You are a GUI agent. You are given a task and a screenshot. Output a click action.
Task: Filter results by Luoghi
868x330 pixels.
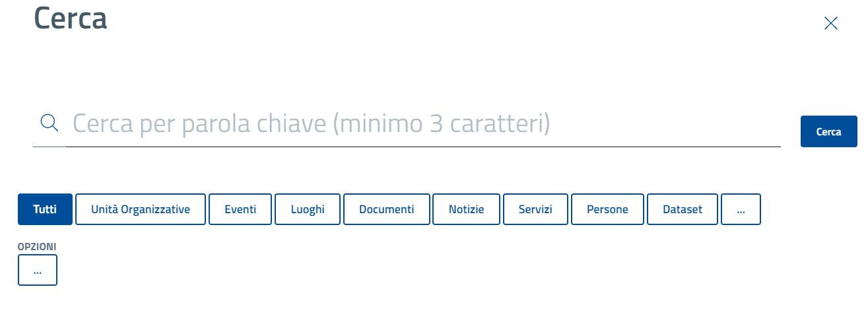[308, 209]
